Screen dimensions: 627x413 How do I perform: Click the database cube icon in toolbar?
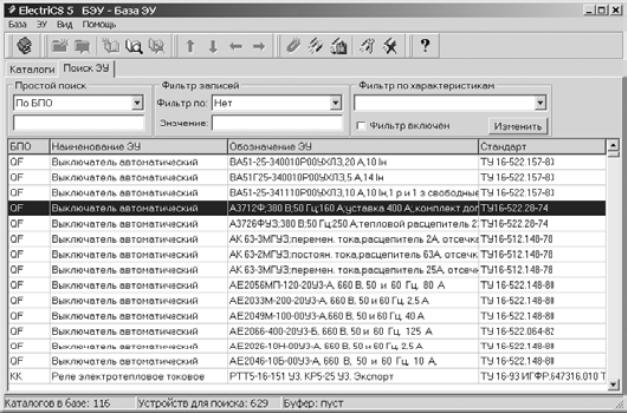(24, 46)
